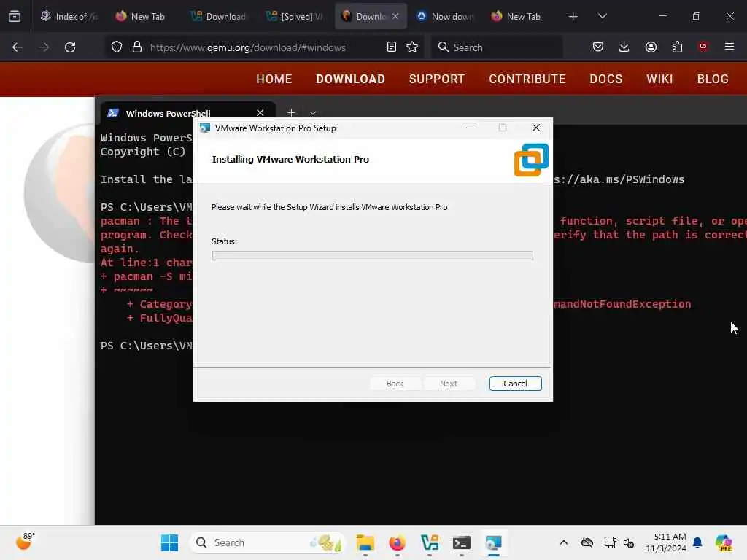Image resolution: width=747 pixels, height=560 pixels.
Task: Go forward to the next page
Action: (44, 47)
